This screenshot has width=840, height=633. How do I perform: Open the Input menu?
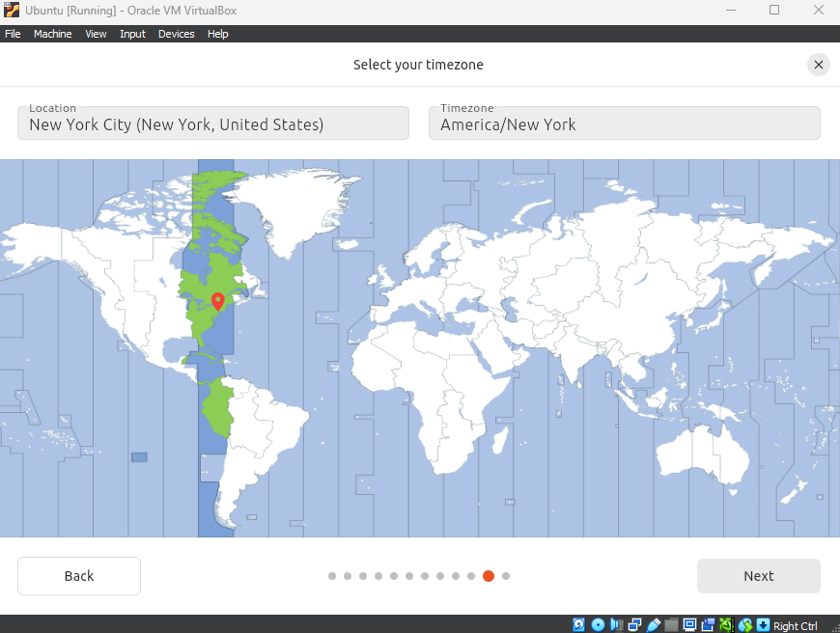click(132, 34)
